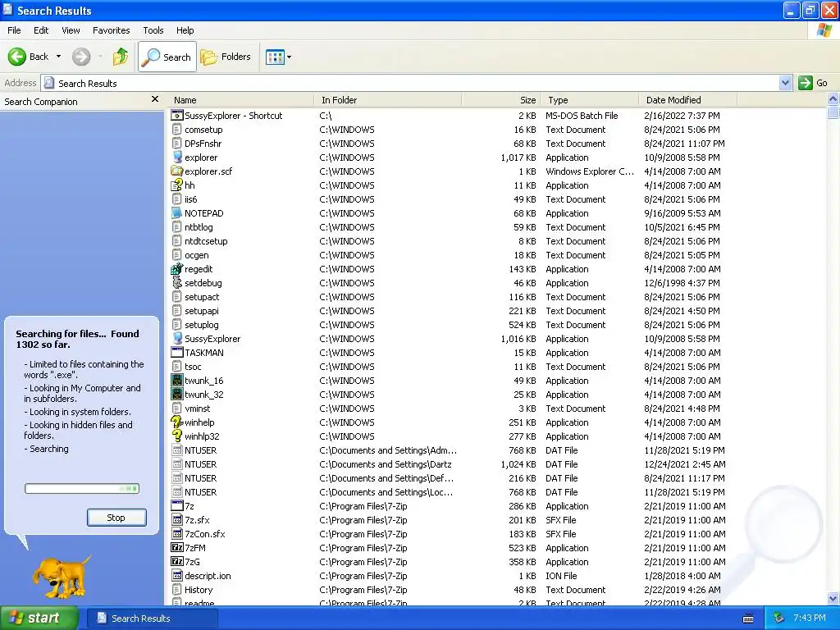
Task: Open the View menu
Action: pos(71,30)
